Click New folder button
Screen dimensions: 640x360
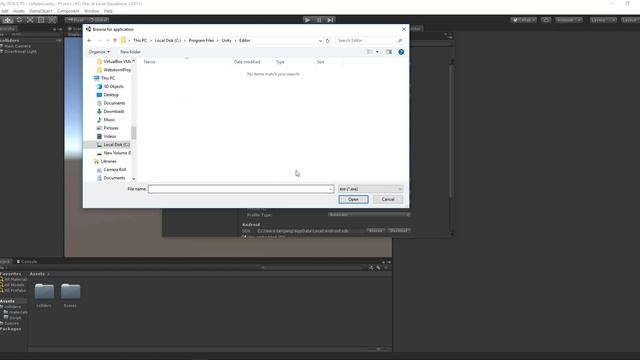[131, 52]
